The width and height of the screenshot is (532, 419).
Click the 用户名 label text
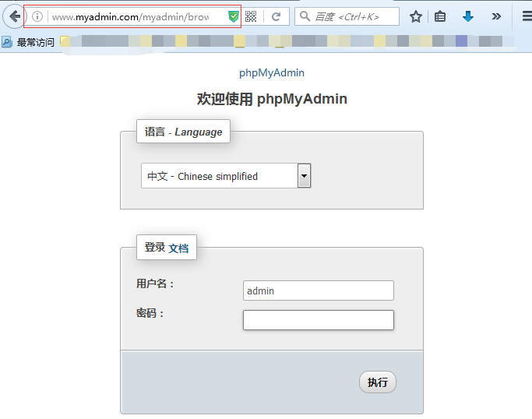tap(155, 283)
